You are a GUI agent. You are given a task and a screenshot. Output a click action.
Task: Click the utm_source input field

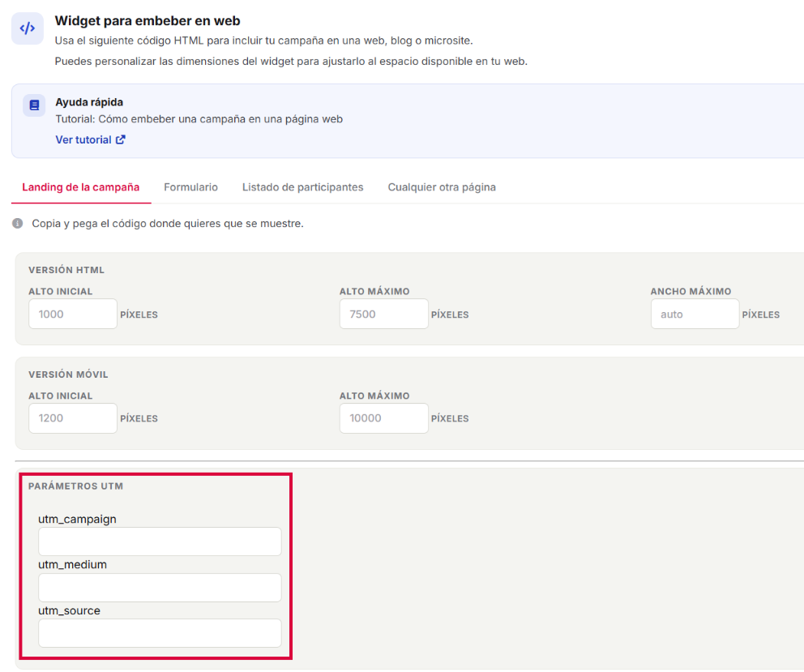coord(160,633)
